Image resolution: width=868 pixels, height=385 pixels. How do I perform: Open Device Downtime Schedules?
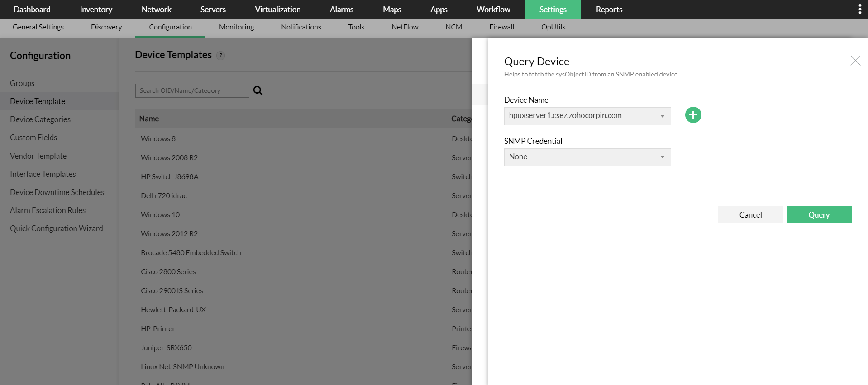57,192
